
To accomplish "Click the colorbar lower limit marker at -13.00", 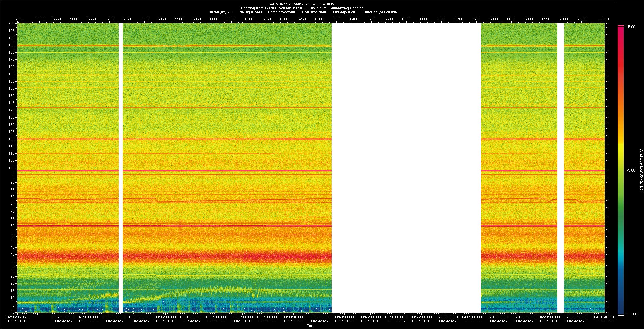I will coord(621,315).
